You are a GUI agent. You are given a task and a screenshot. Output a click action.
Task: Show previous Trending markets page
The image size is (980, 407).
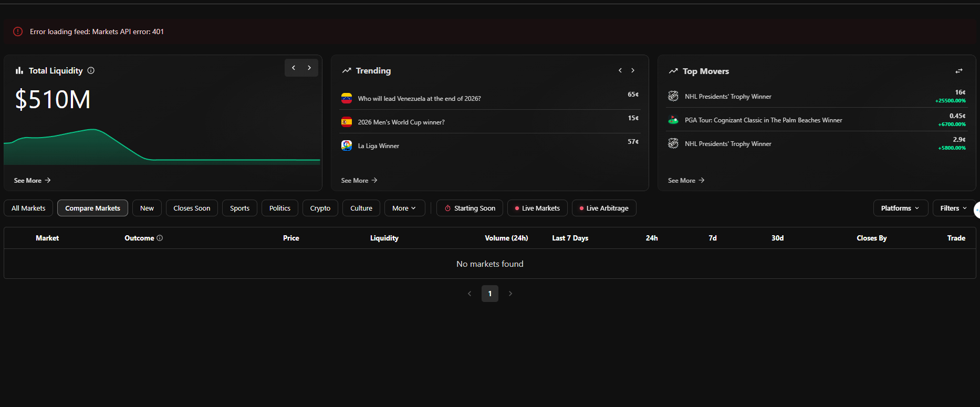(620, 70)
